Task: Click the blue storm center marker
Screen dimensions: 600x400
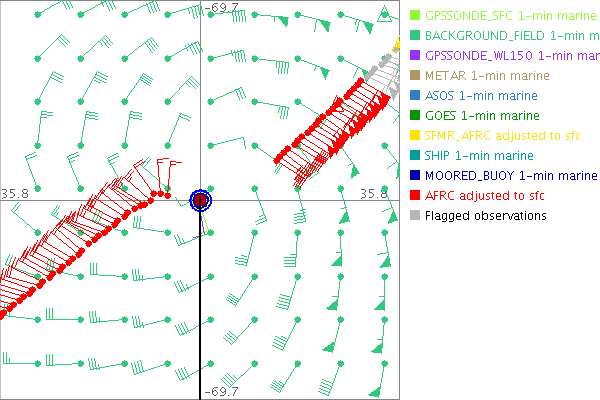Action: [201, 200]
